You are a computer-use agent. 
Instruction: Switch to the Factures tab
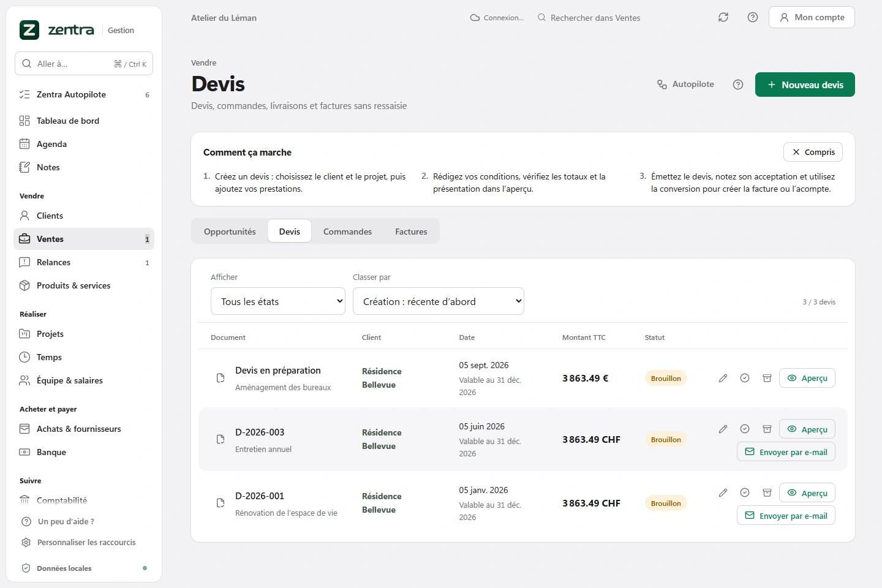click(411, 232)
